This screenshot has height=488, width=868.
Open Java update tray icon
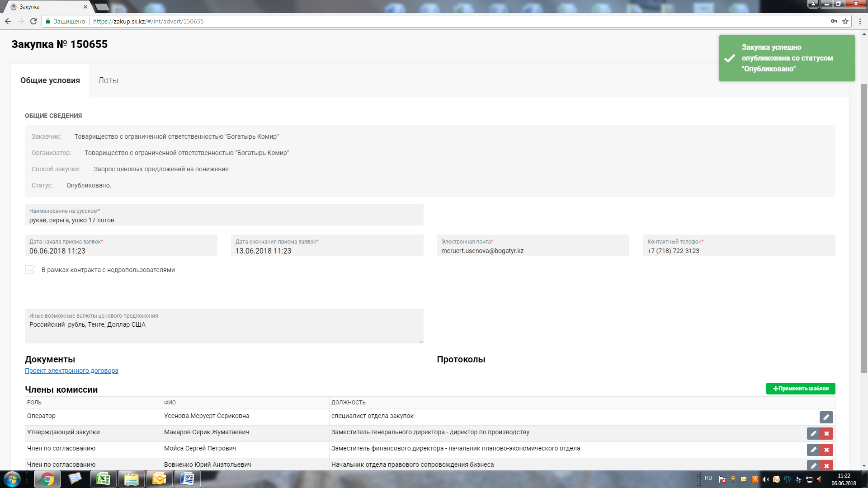755,479
